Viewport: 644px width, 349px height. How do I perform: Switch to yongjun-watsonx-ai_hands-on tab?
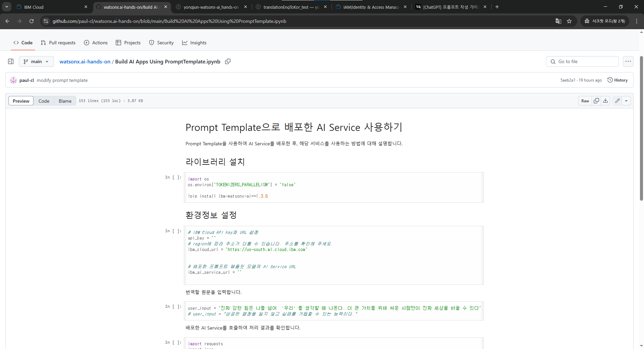click(211, 7)
